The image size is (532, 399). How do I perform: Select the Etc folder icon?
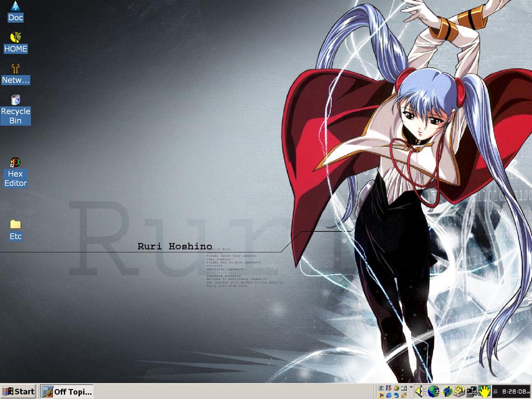pyautogui.click(x=15, y=230)
